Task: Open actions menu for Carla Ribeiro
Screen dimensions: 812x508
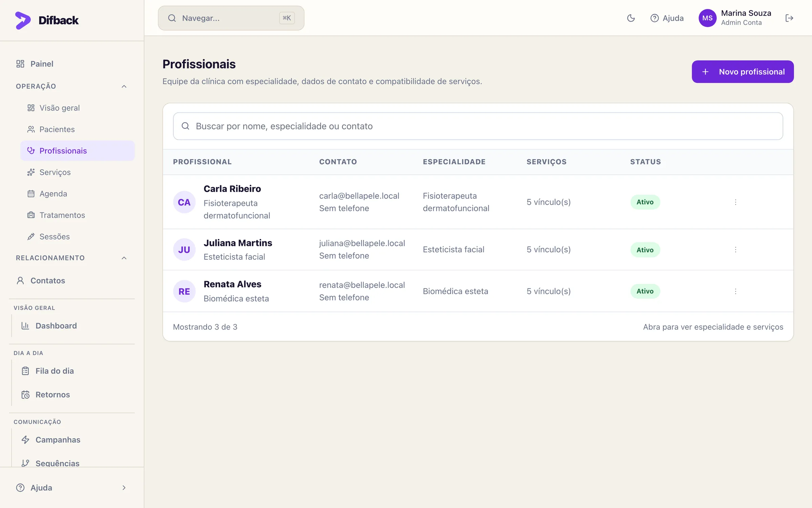Action: [x=736, y=202]
